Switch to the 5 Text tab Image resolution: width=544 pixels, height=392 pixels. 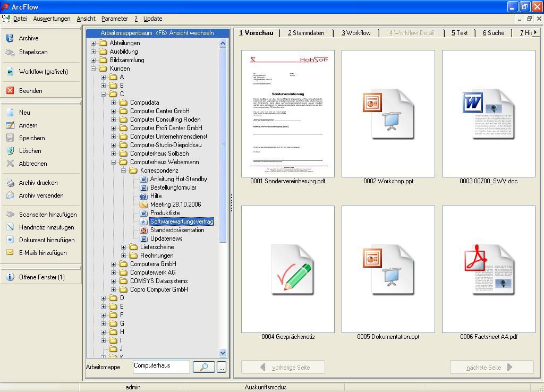(460, 33)
